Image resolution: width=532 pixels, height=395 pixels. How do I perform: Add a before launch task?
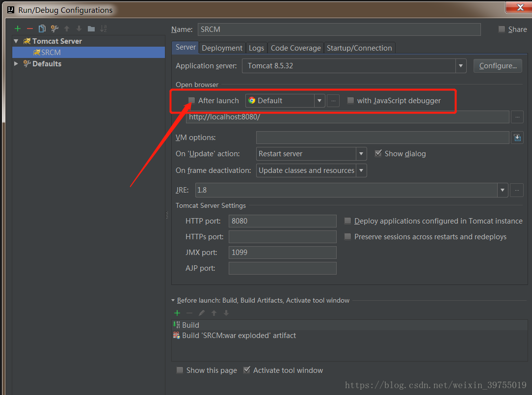click(x=177, y=313)
